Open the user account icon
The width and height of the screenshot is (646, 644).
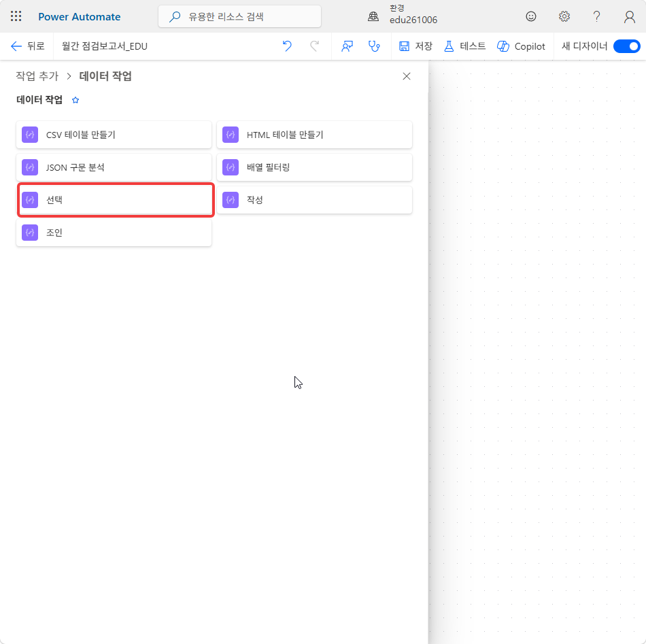tap(629, 16)
